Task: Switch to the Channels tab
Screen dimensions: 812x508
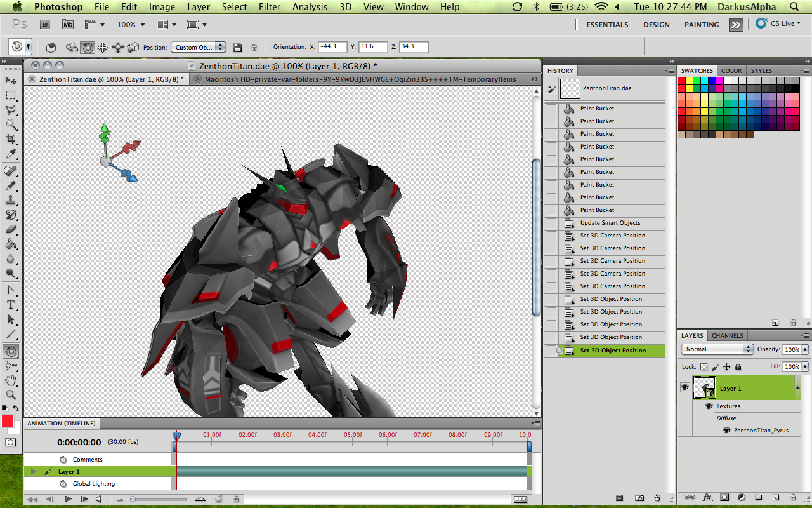Action: click(x=727, y=335)
